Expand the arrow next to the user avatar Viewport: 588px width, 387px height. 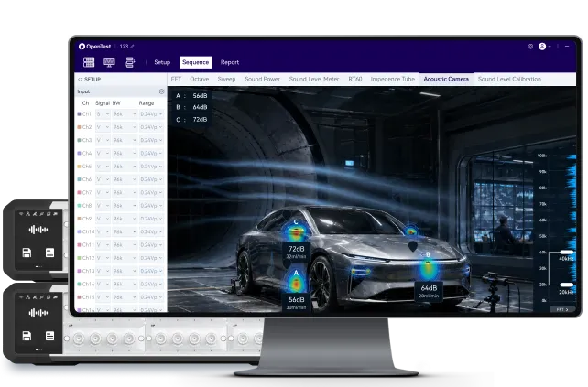click(x=550, y=47)
